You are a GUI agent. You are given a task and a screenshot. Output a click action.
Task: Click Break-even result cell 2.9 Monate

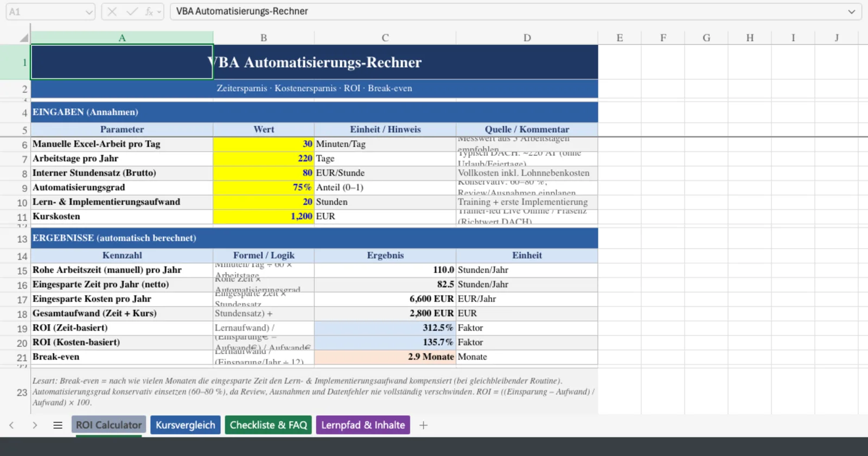pos(385,357)
